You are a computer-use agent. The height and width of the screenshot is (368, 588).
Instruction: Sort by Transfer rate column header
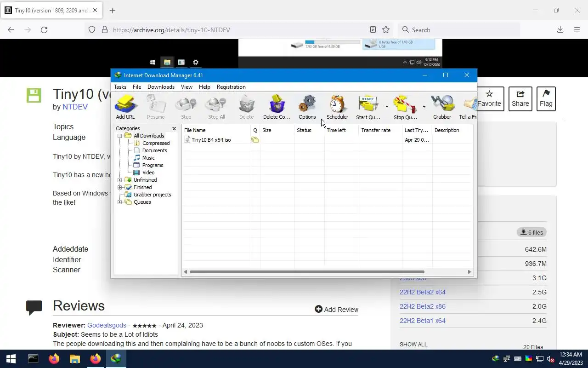point(380,130)
